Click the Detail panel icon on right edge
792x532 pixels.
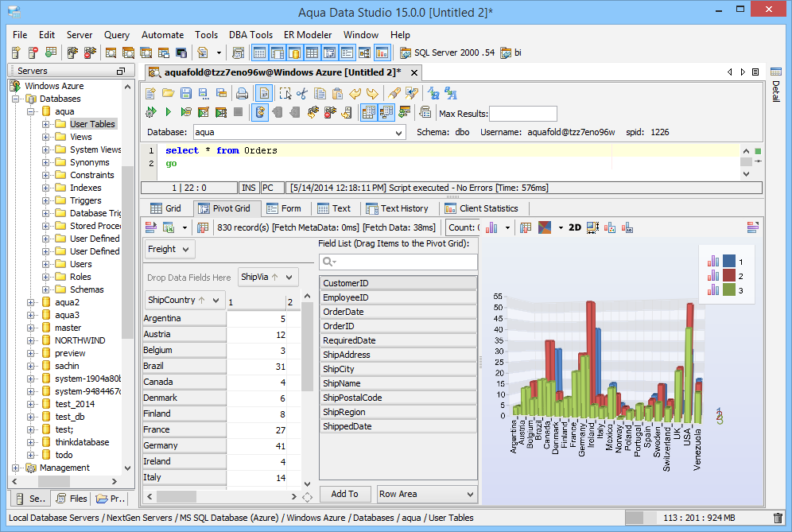(x=776, y=72)
